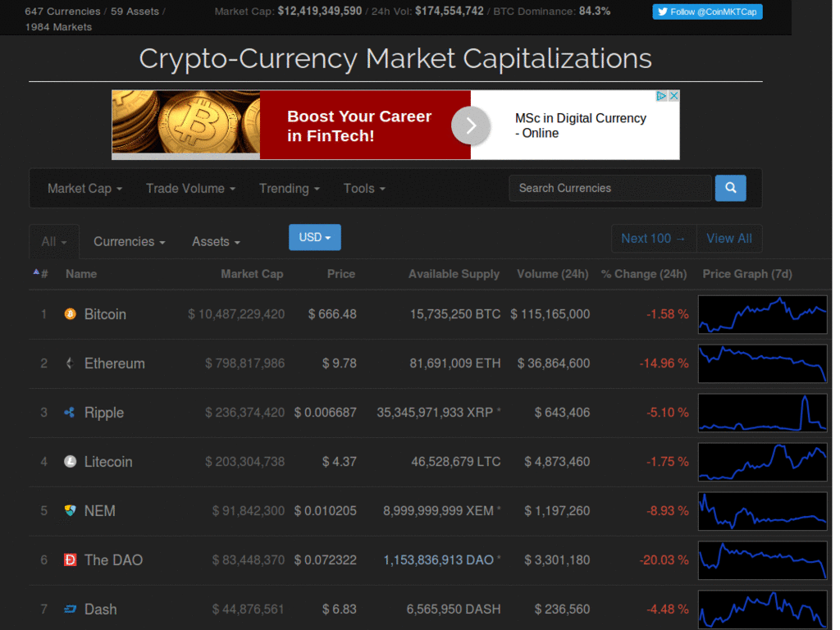Click the 647 Currencies stat link
The image size is (840, 630).
coord(62,11)
